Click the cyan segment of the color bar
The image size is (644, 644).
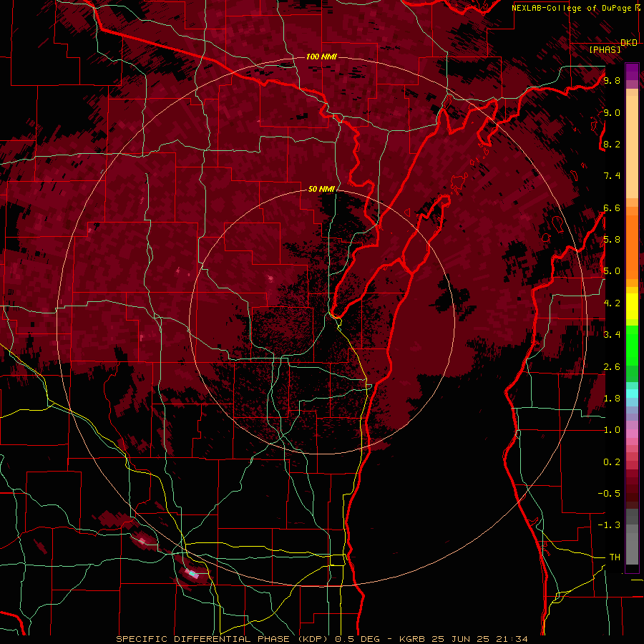click(x=632, y=393)
